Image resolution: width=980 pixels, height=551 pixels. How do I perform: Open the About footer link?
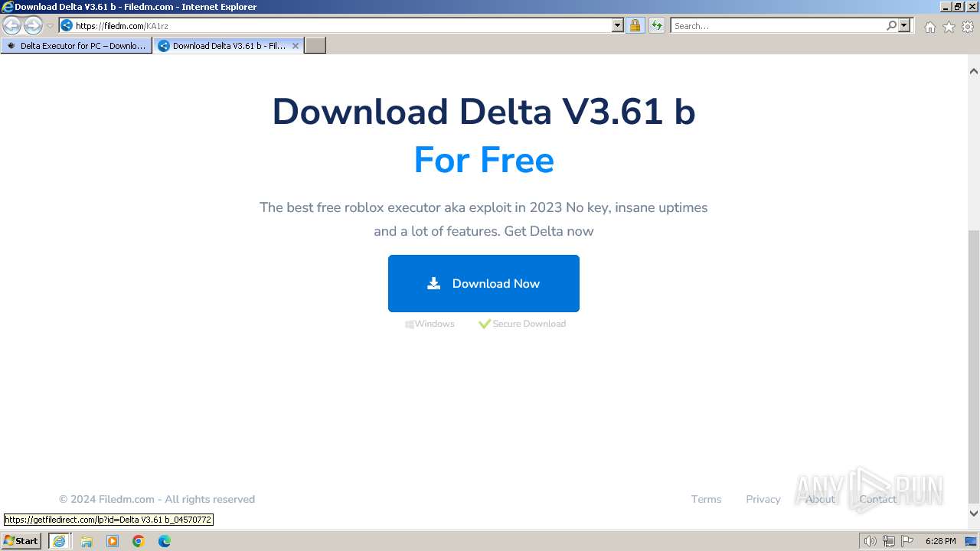pos(820,499)
